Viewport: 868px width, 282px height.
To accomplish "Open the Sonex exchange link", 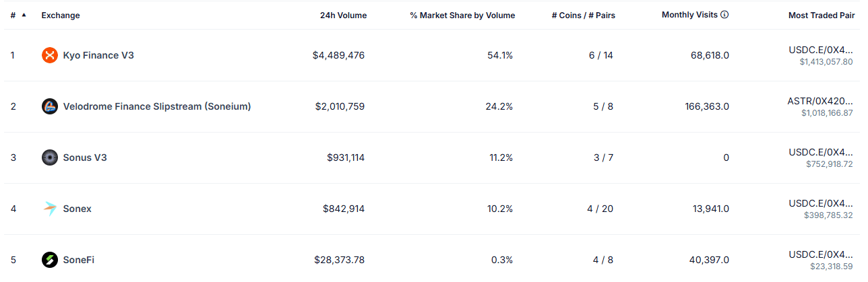I will click(77, 209).
